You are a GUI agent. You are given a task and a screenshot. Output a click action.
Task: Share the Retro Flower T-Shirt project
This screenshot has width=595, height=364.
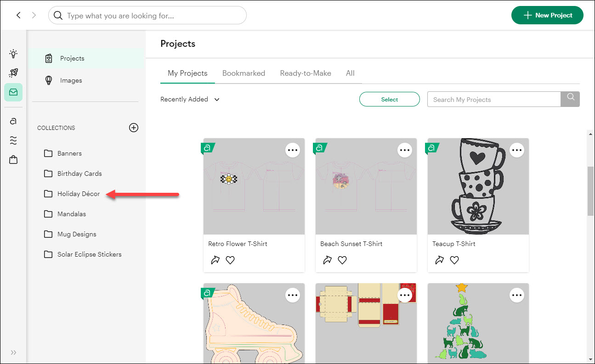(x=215, y=260)
